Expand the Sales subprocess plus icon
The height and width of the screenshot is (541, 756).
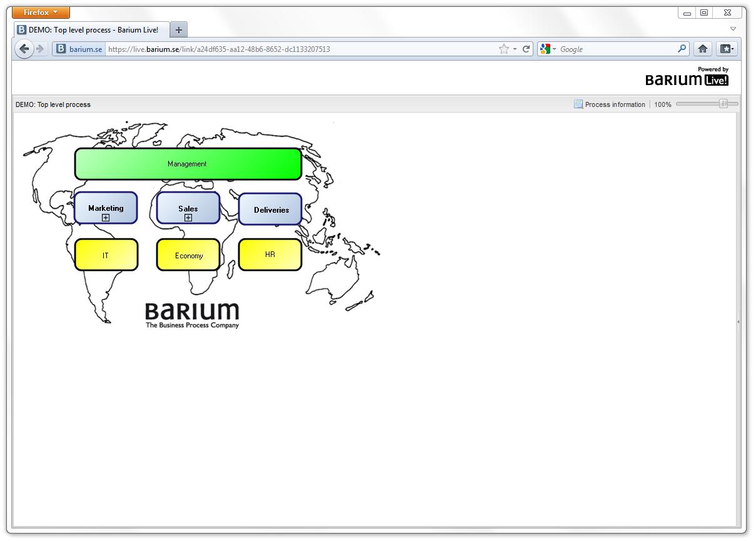[188, 218]
